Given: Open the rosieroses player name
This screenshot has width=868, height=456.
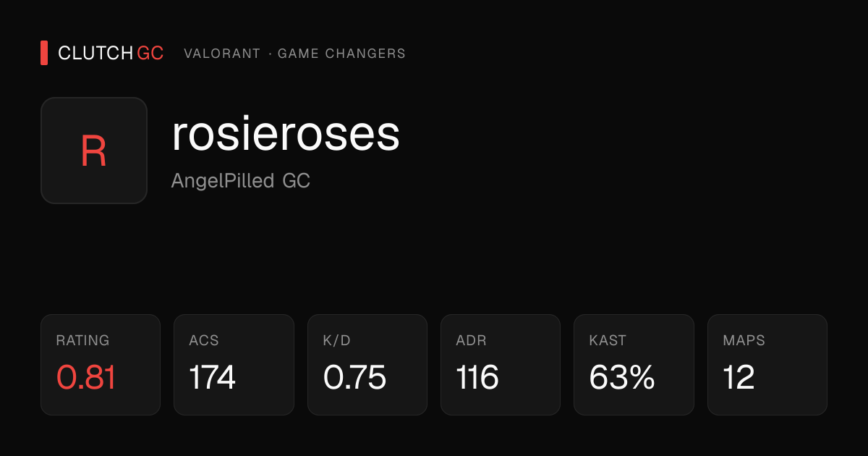Looking at the screenshot, I should [x=286, y=135].
